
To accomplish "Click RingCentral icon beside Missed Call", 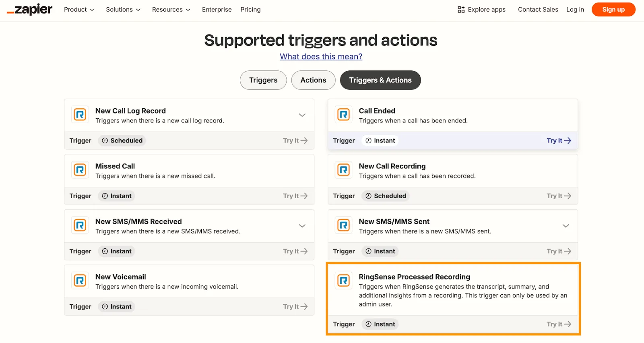I will click(80, 170).
